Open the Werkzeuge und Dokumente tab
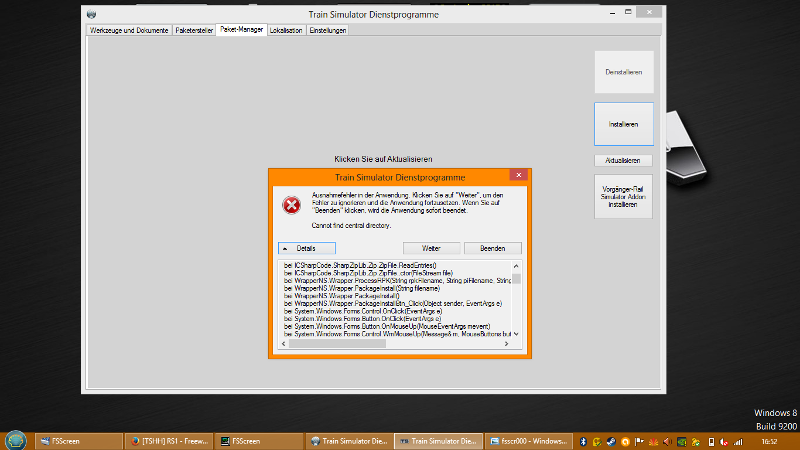The image size is (800, 450). pos(129,31)
